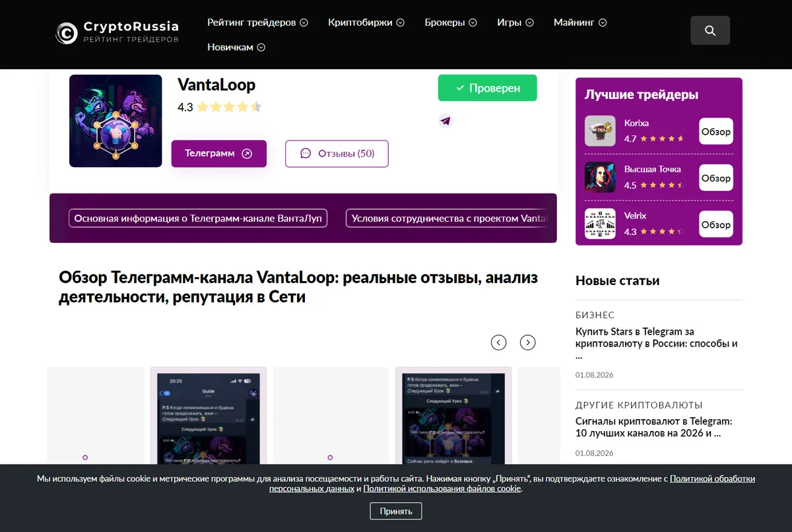Open Обзор for Высшая Точка
792x532 pixels.
716,178
